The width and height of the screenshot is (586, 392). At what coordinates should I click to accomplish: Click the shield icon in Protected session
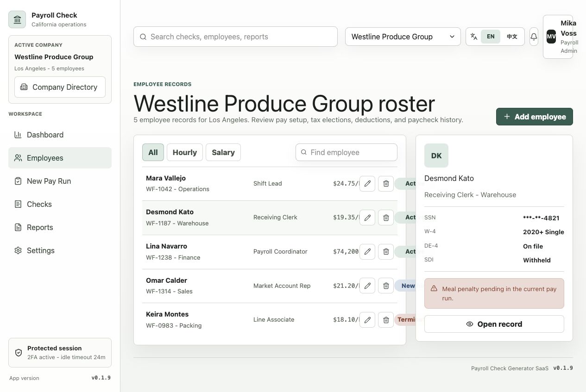point(19,353)
